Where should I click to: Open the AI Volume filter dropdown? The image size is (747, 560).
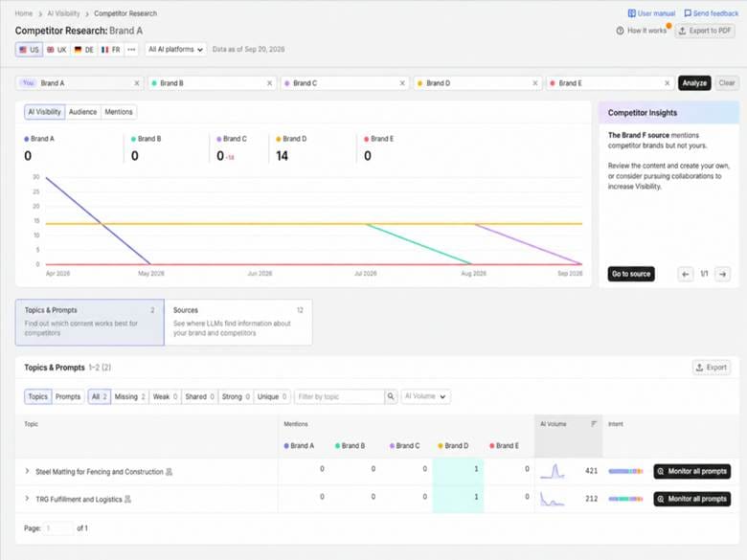click(425, 396)
